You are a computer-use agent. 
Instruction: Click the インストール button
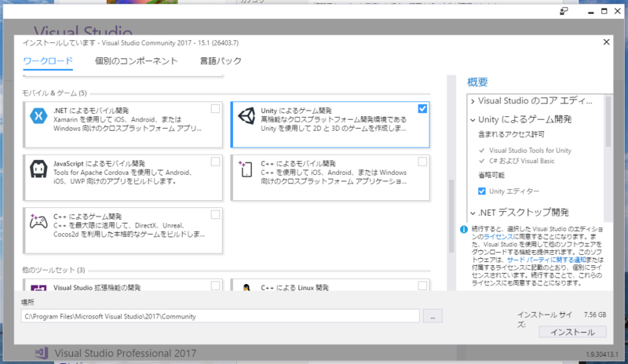point(572,332)
